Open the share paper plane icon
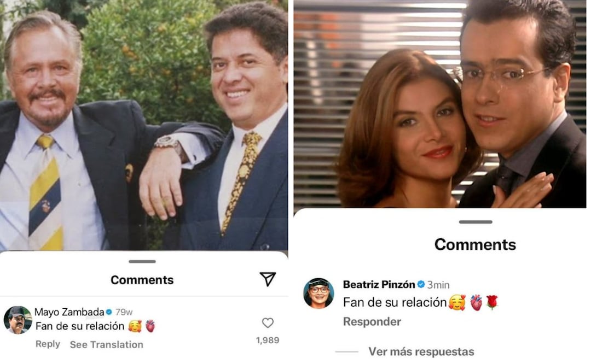 coord(268,279)
